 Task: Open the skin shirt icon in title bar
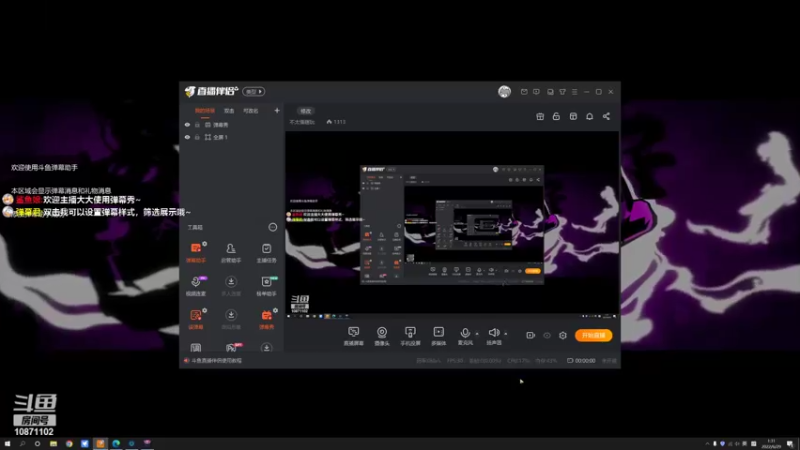[x=562, y=92]
